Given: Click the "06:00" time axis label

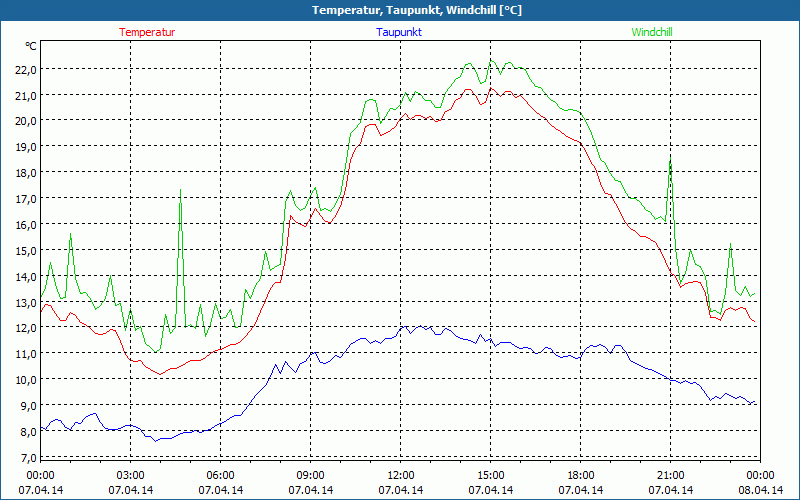Looking at the screenshot, I should click(220, 476).
